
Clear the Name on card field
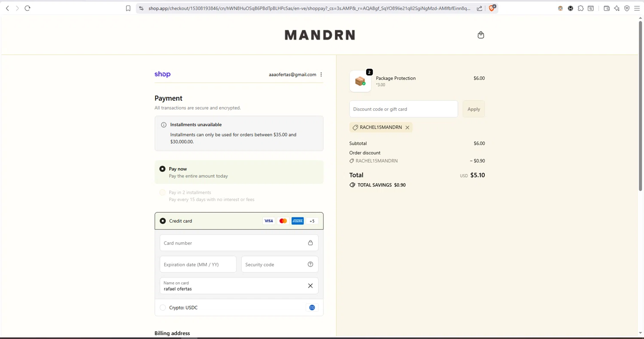[310, 286]
